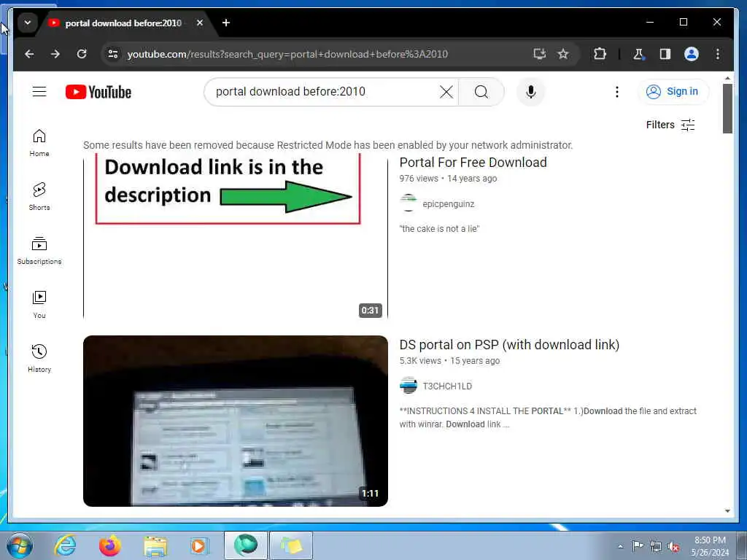Image resolution: width=747 pixels, height=560 pixels.
Task: Run search with the magnifying glass button
Action: pos(481,91)
